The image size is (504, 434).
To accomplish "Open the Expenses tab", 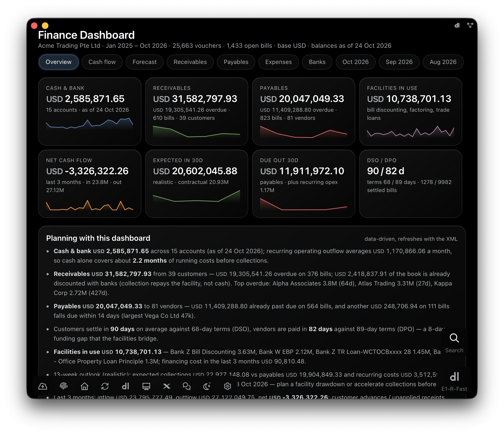I will 279,62.
